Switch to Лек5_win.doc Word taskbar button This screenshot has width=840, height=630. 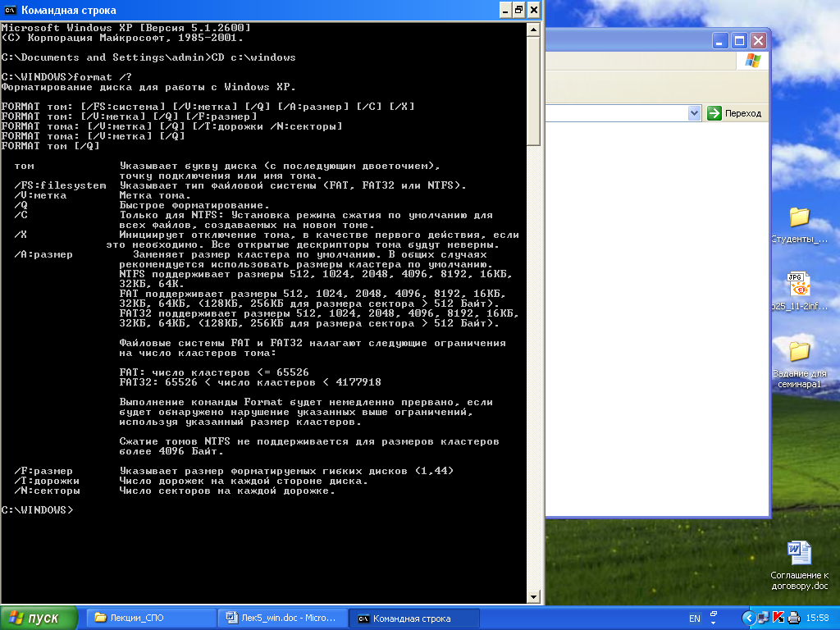[x=282, y=618]
